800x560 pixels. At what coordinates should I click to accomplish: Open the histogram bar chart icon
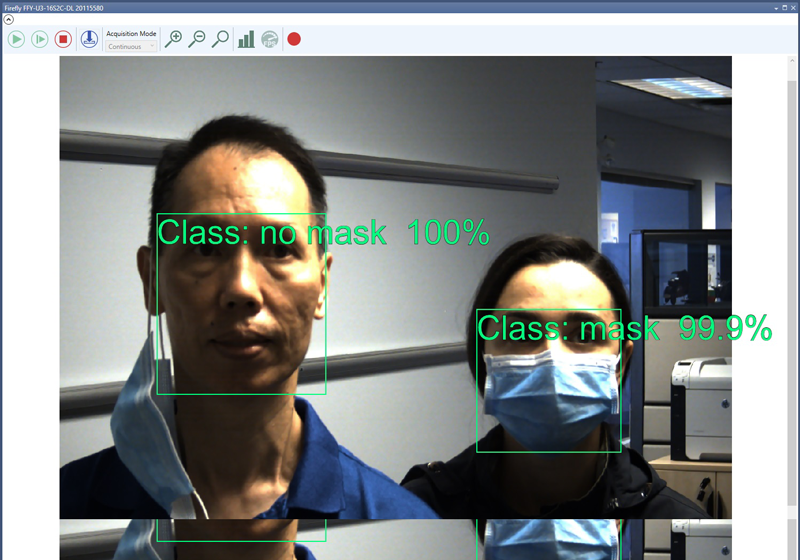pyautogui.click(x=246, y=39)
